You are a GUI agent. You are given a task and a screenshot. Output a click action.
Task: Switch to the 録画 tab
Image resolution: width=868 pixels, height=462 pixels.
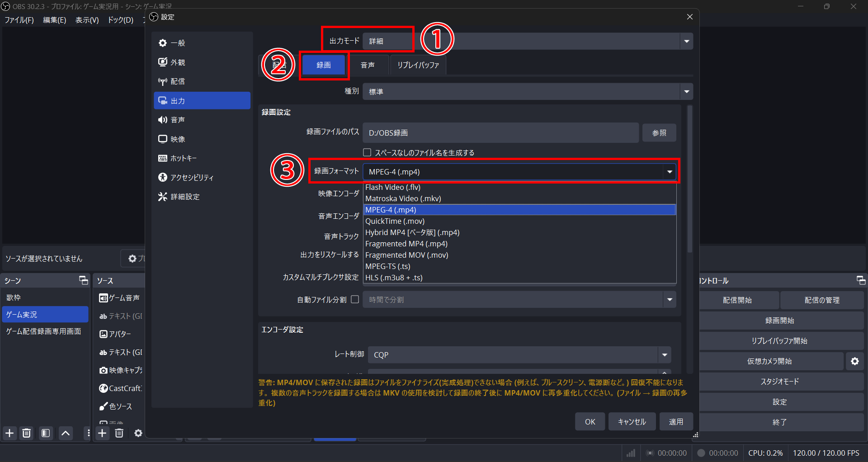[x=324, y=65]
